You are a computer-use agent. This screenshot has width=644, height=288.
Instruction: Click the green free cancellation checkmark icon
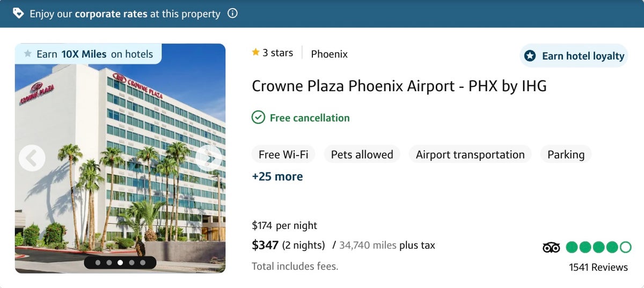coord(258,117)
